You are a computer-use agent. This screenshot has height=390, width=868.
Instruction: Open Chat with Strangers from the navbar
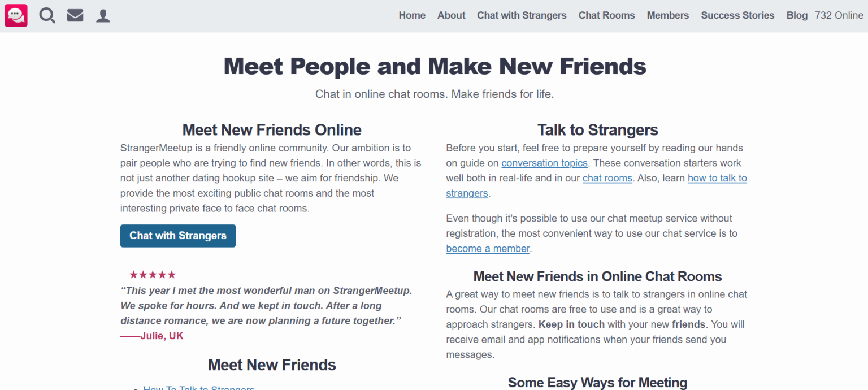[x=521, y=15]
